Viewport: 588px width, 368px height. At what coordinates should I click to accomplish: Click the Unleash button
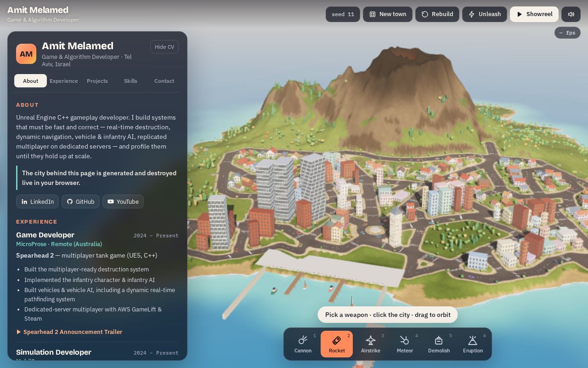(x=485, y=14)
